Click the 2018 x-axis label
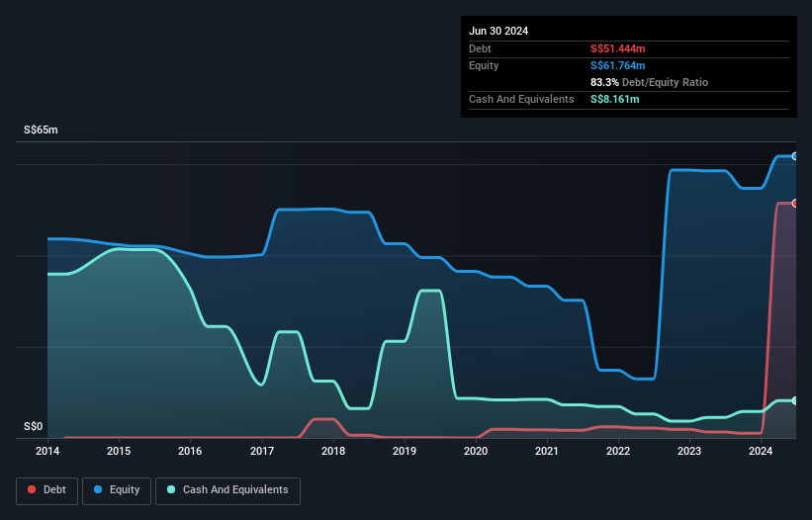The width and height of the screenshot is (812, 520). point(333,451)
